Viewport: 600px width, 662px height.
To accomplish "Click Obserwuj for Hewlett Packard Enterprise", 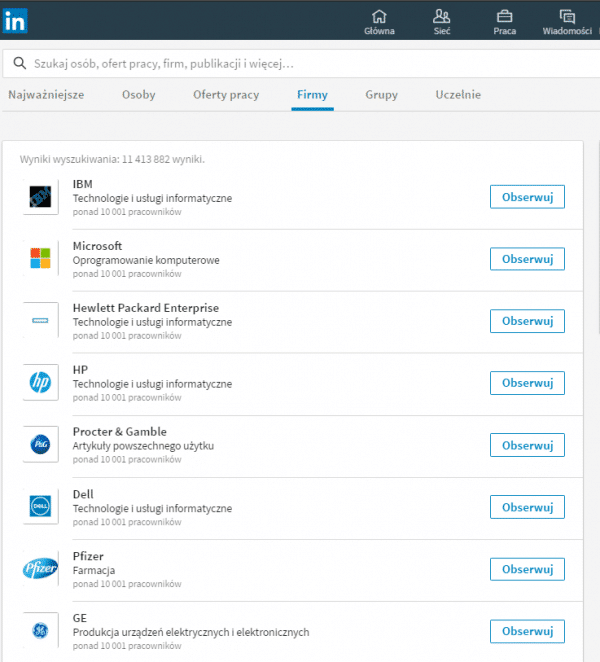I will (x=527, y=321).
